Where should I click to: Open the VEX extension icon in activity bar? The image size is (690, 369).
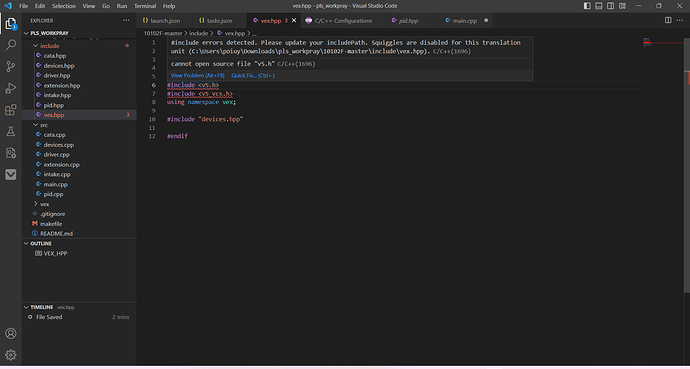tap(11, 175)
